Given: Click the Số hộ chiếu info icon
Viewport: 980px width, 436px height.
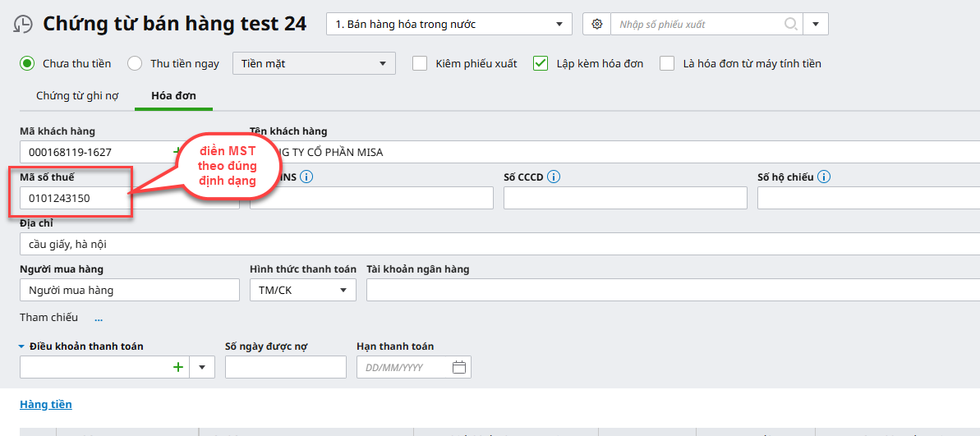Looking at the screenshot, I should 824,177.
